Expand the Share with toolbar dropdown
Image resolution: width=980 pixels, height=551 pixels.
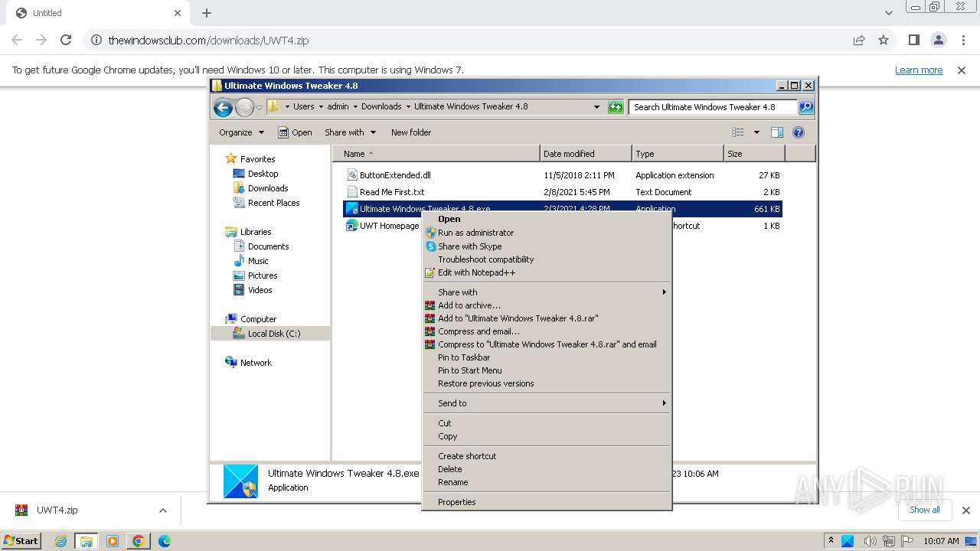[350, 132]
